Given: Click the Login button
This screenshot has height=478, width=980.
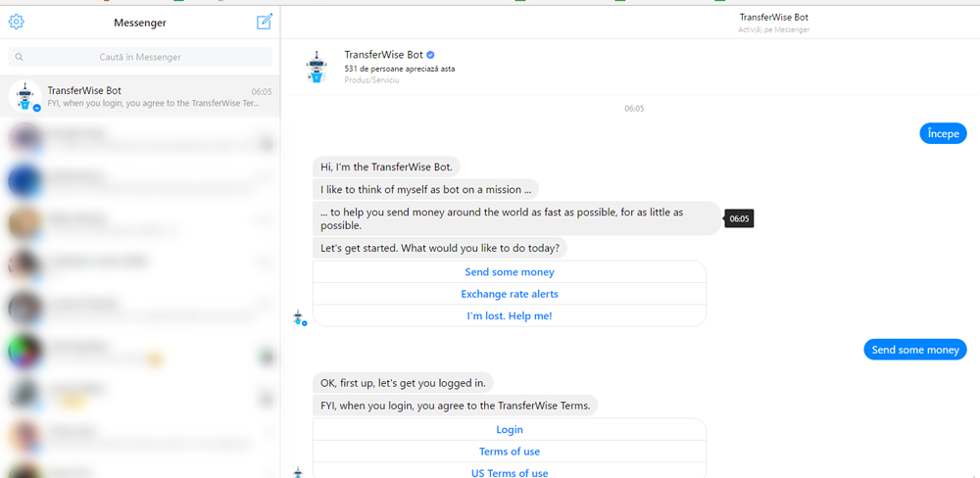Looking at the screenshot, I should pos(509,430).
